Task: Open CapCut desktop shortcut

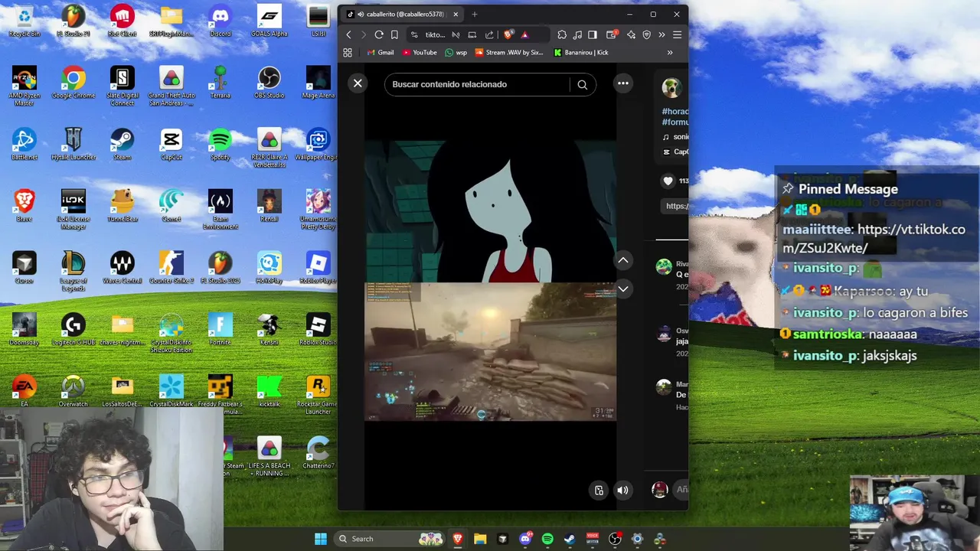Action: 171,145
